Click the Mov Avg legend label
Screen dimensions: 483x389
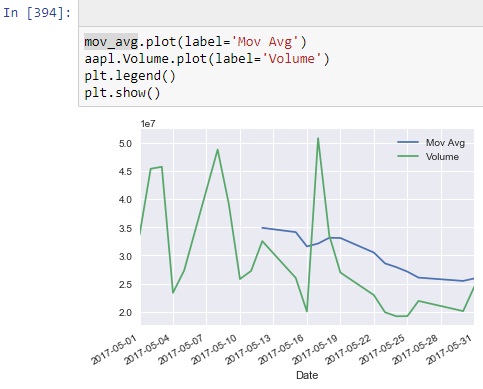pos(445,143)
